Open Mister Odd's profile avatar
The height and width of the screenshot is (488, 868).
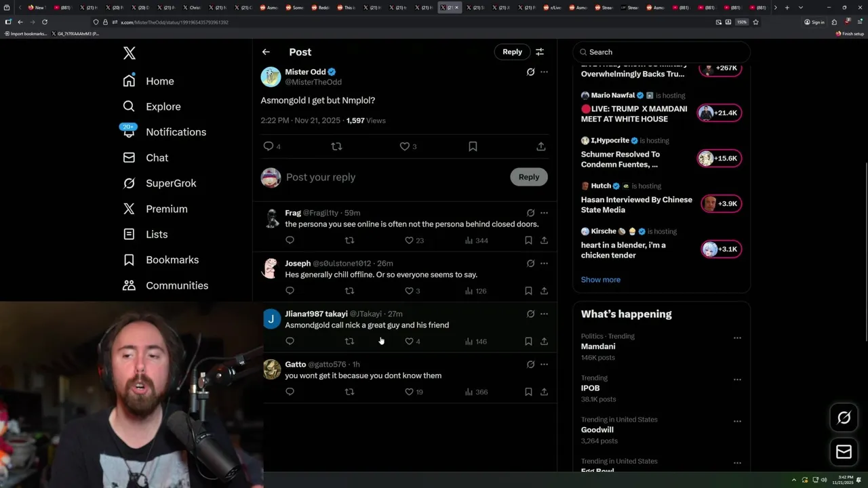[271, 77]
